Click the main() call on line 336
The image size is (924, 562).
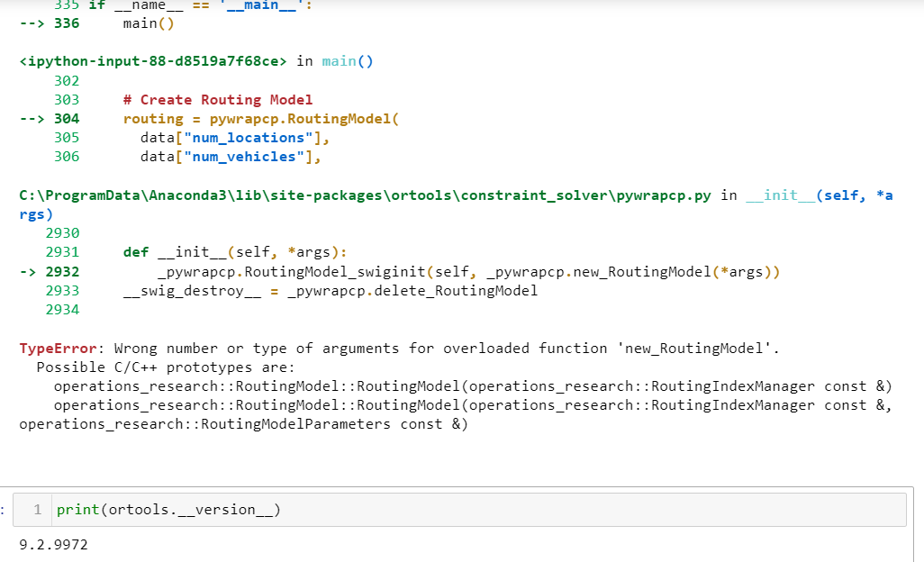tap(148, 23)
